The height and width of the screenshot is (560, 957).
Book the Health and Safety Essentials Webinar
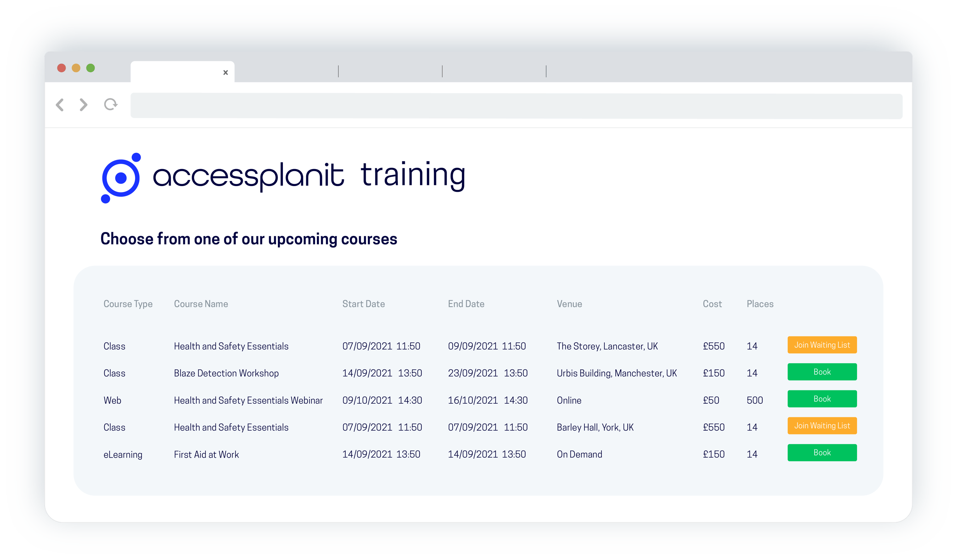coord(822,399)
